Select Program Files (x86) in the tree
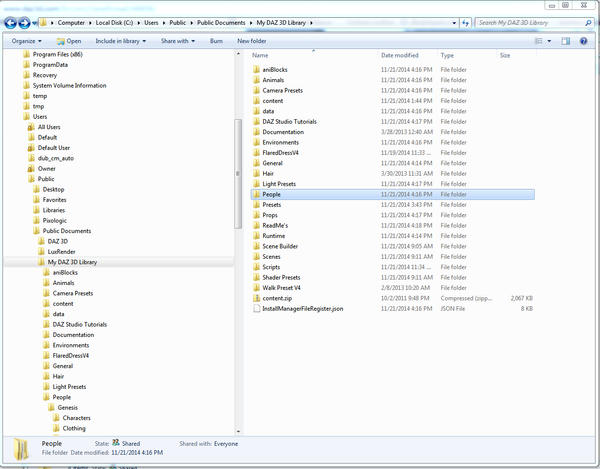 click(57, 54)
